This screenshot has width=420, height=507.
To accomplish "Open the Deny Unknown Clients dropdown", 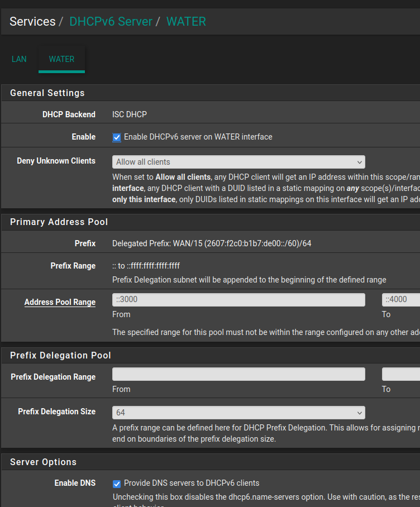I will (238, 162).
